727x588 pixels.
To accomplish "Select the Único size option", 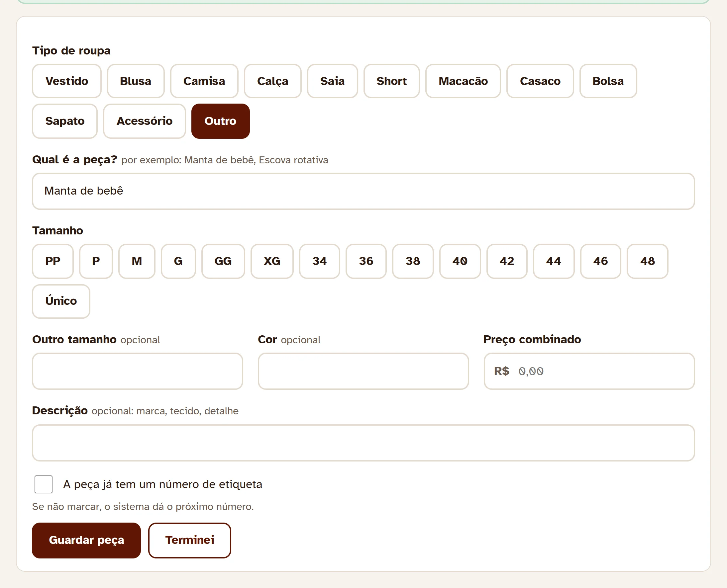I will (61, 301).
